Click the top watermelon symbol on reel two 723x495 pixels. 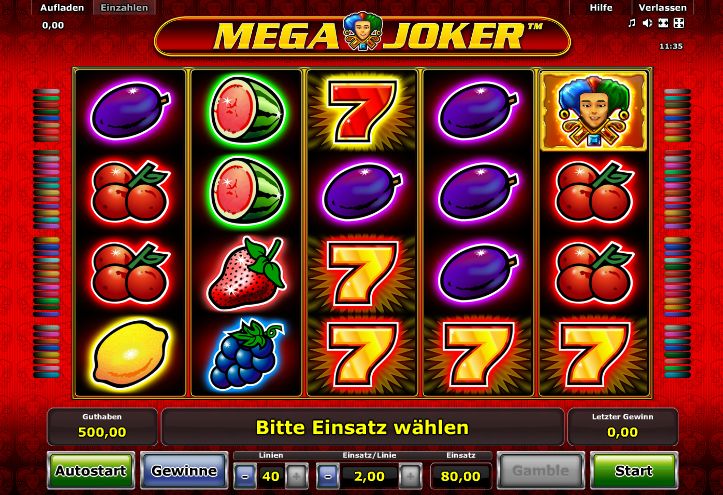tap(247, 110)
